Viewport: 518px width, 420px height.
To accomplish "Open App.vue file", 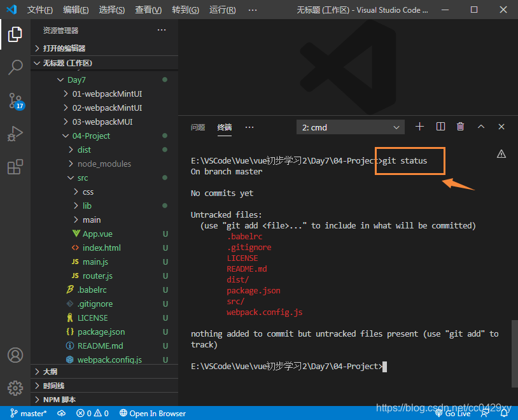I will (104, 234).
